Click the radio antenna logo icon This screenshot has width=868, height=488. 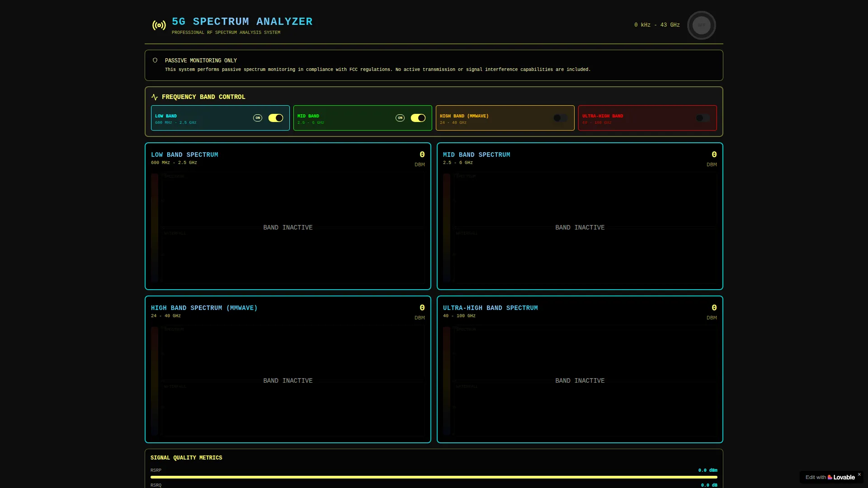point(159,25)
